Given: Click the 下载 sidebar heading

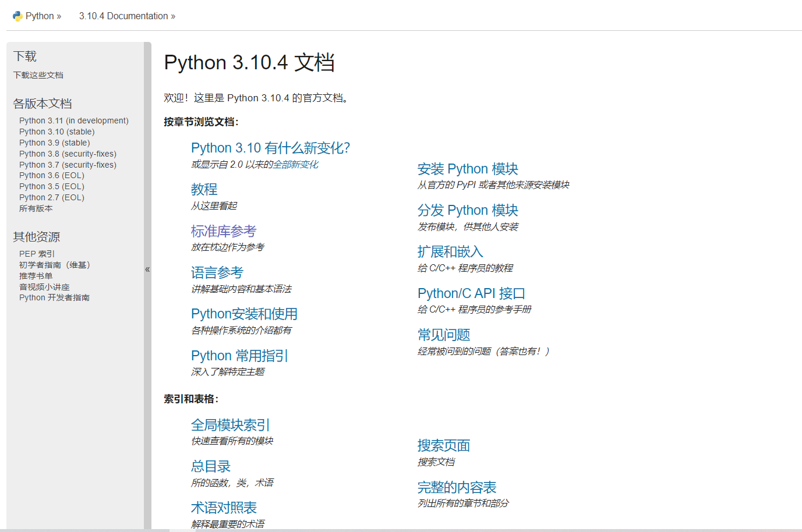Looking at the screenshot, I should click(x=25, y=56).
